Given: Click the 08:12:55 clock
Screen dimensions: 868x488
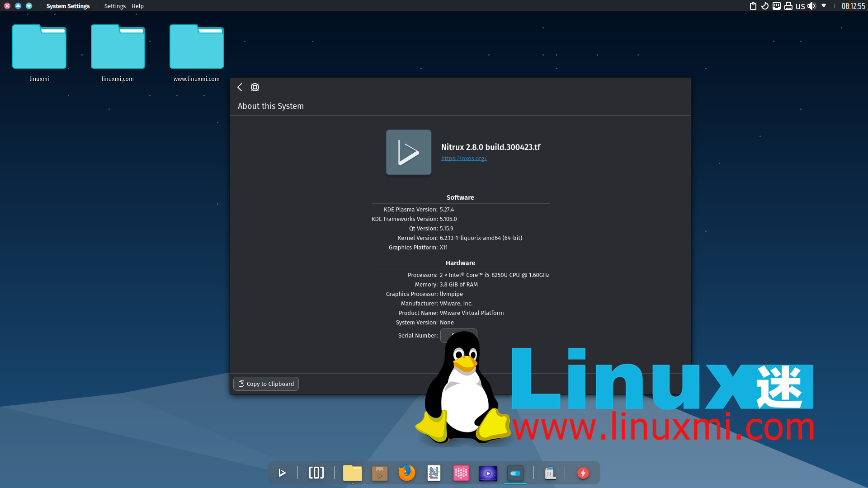Looking at the screenshot, I should [x=853, y=6].
